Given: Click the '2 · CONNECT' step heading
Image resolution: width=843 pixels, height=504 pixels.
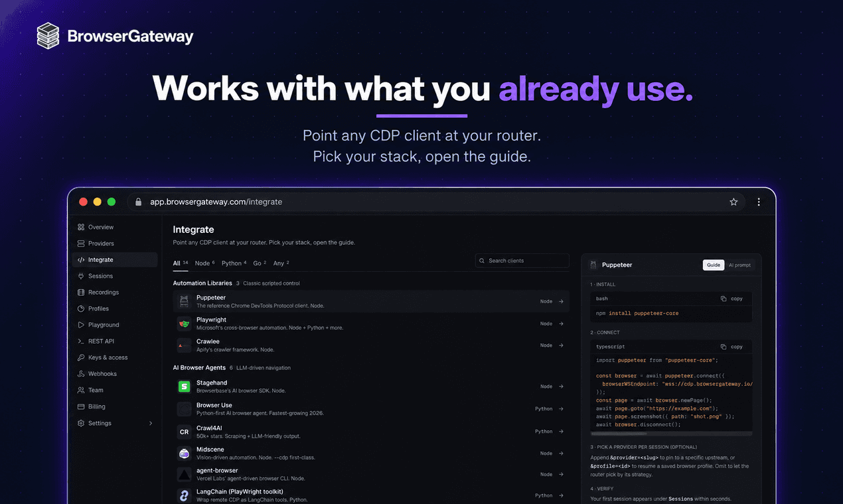Looking at the screenshot, I should point(605,332).
